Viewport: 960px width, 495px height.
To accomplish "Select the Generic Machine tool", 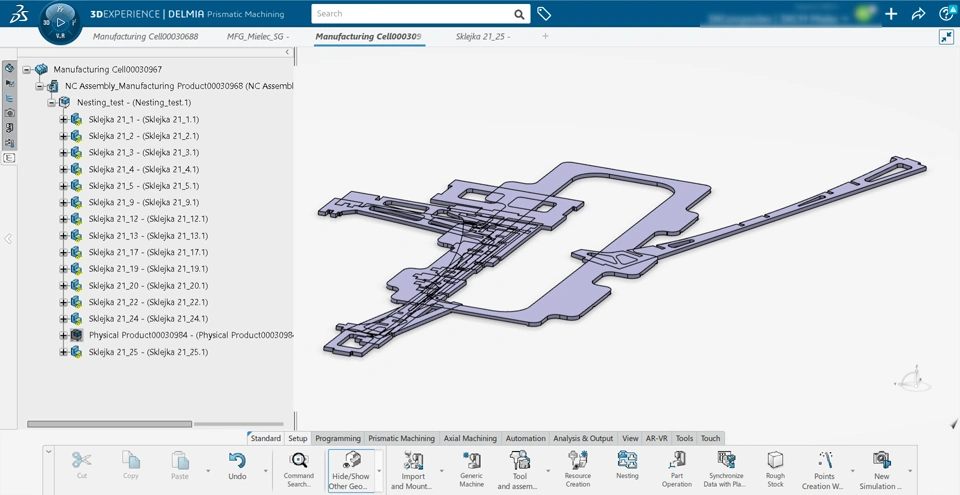I will pos(471,470).
